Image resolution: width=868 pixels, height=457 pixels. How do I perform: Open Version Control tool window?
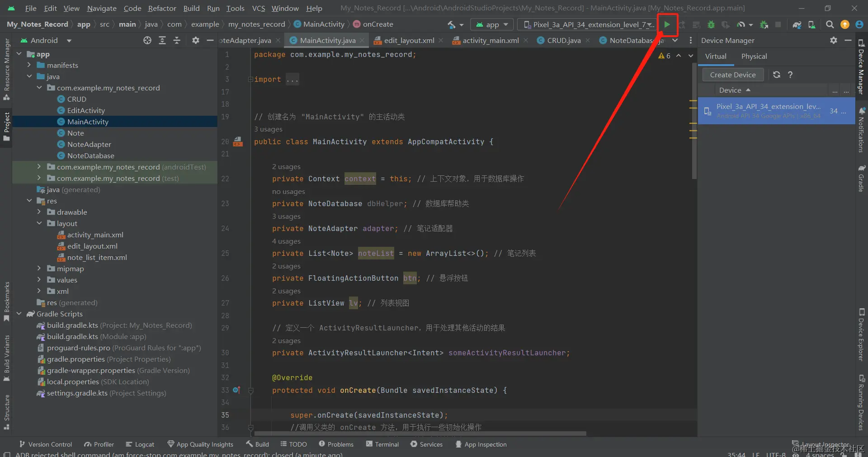(45, 444)
